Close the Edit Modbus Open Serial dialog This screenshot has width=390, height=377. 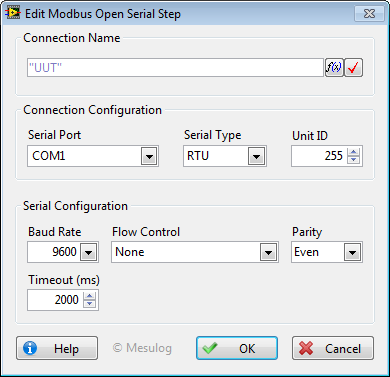[369, 14]
